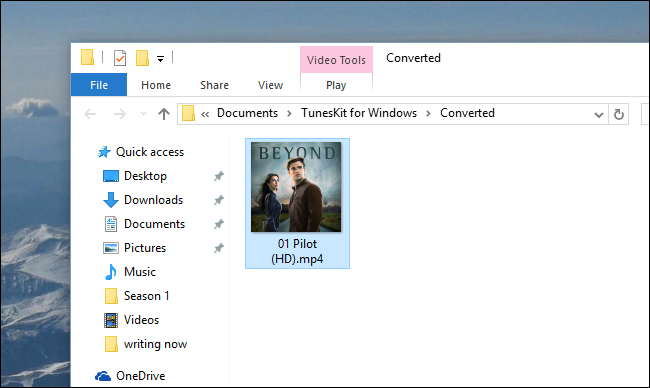
Task: Click Documents in the address breadcrumb
Action: (247, 113)
